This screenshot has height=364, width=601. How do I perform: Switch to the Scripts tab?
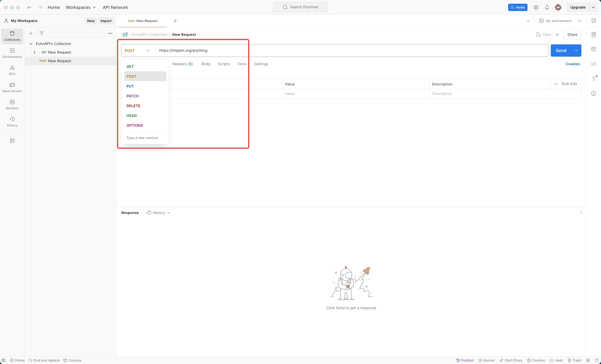[224, 64]
